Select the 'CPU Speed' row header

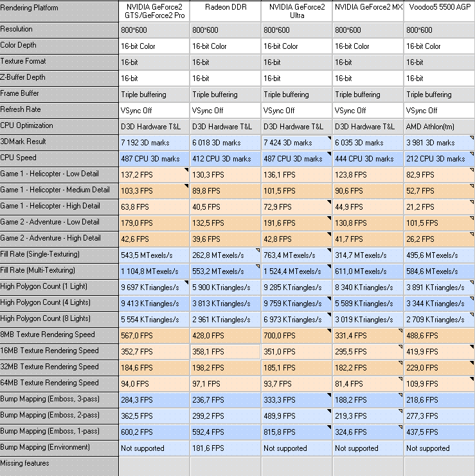[59, 159]
